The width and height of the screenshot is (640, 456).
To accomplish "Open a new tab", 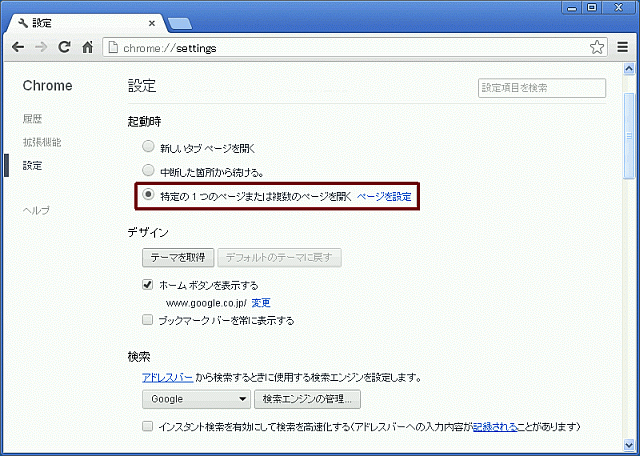I will coord(180,24).
